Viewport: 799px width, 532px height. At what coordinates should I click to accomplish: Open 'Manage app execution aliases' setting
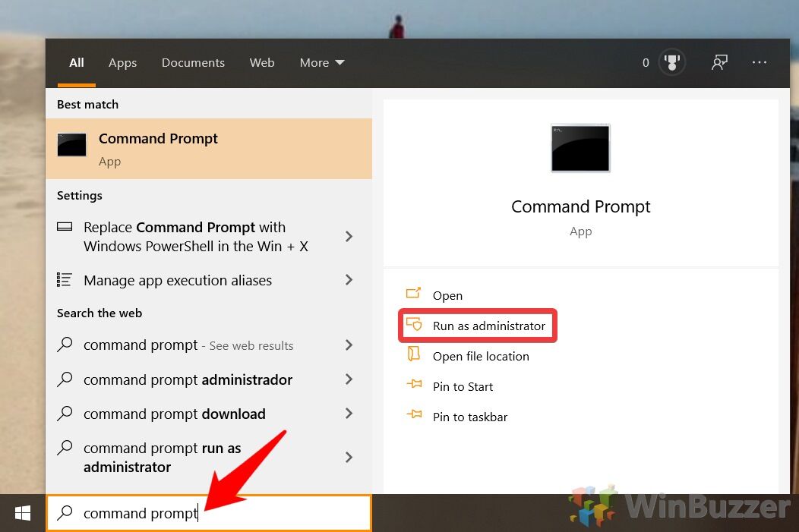178,280
